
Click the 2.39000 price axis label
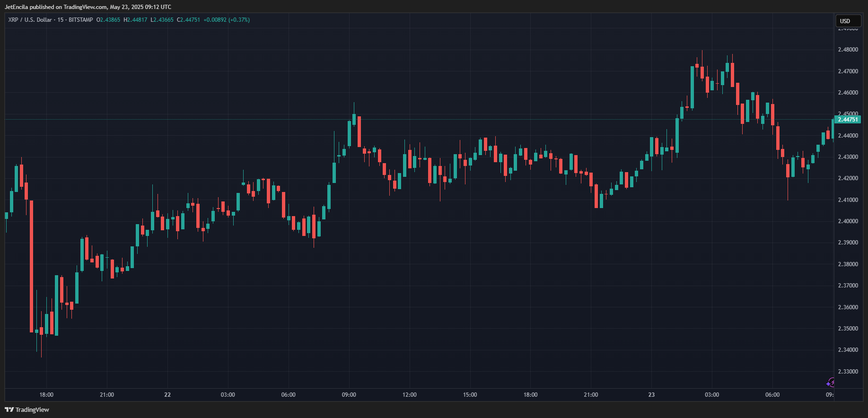(848, 243)
